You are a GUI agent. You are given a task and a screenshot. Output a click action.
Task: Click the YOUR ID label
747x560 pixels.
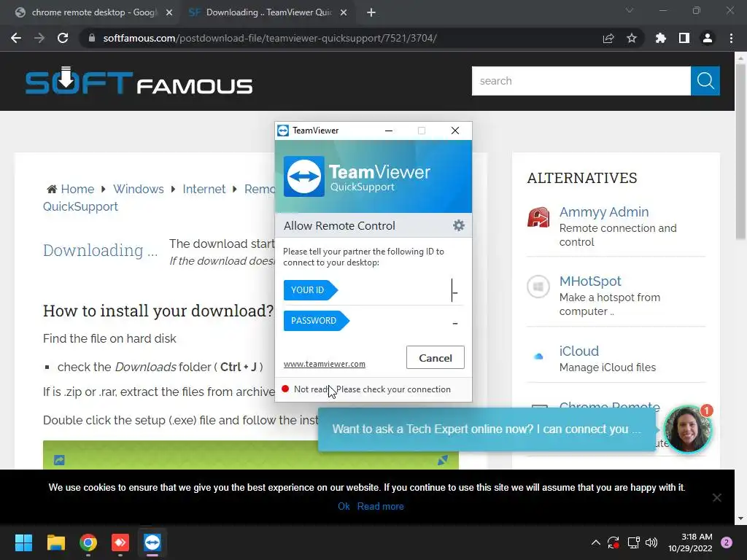(x=311, y=290)
